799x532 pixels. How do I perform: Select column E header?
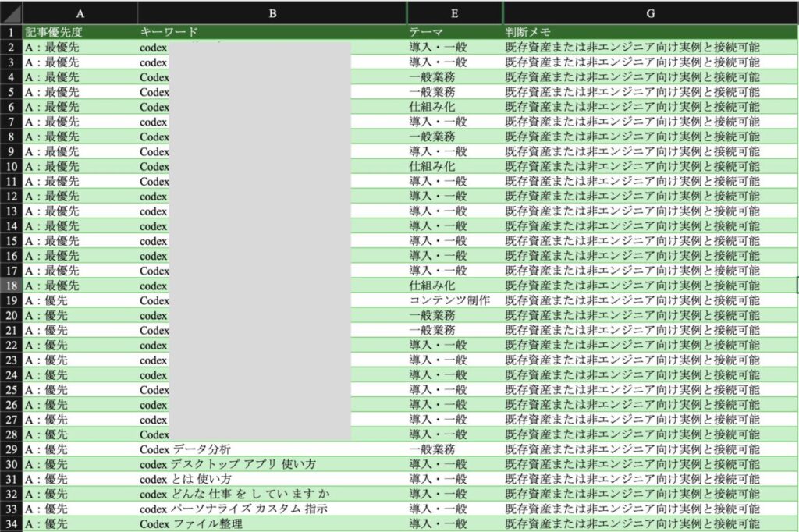point(455,14)
